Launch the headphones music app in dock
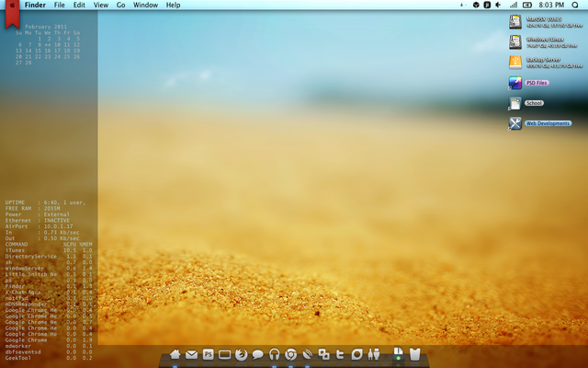 (x=275, y=354)
